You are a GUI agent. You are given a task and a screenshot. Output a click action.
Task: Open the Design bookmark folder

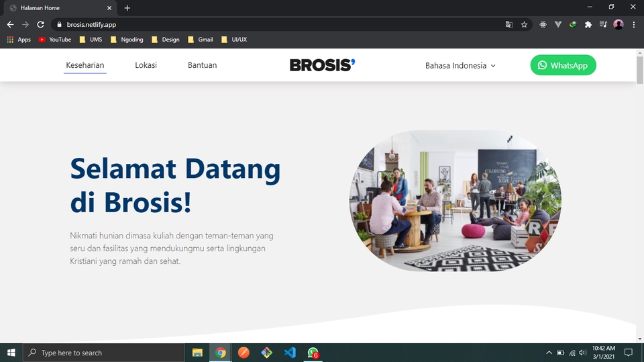tap(166, 40)
